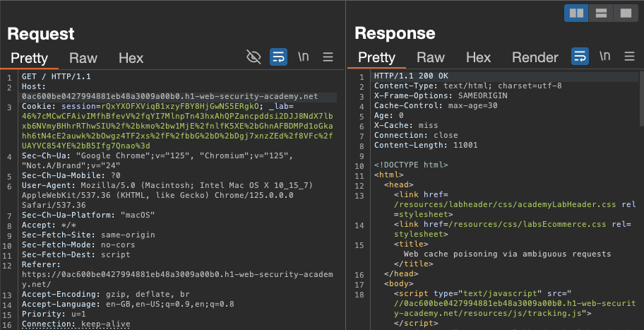The height and width of the screenshot is (330, 644).
Task: Select side-by-side split layout icon
Action: (577, 13)
